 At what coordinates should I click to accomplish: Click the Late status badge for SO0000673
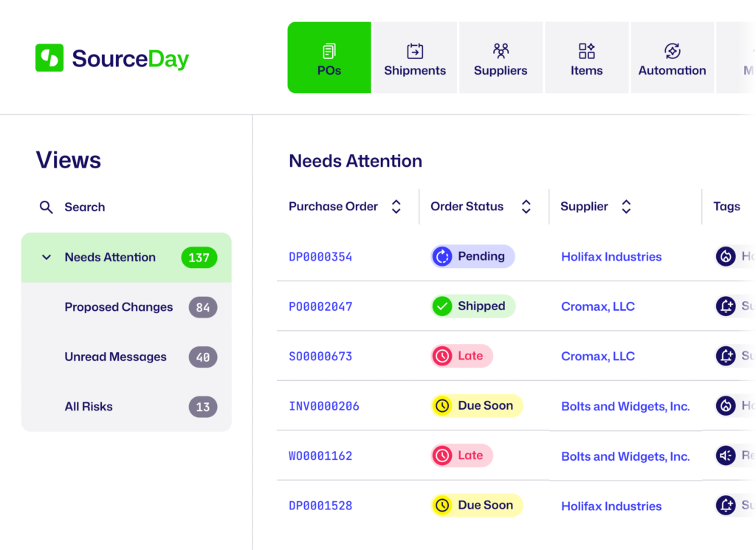462,356
